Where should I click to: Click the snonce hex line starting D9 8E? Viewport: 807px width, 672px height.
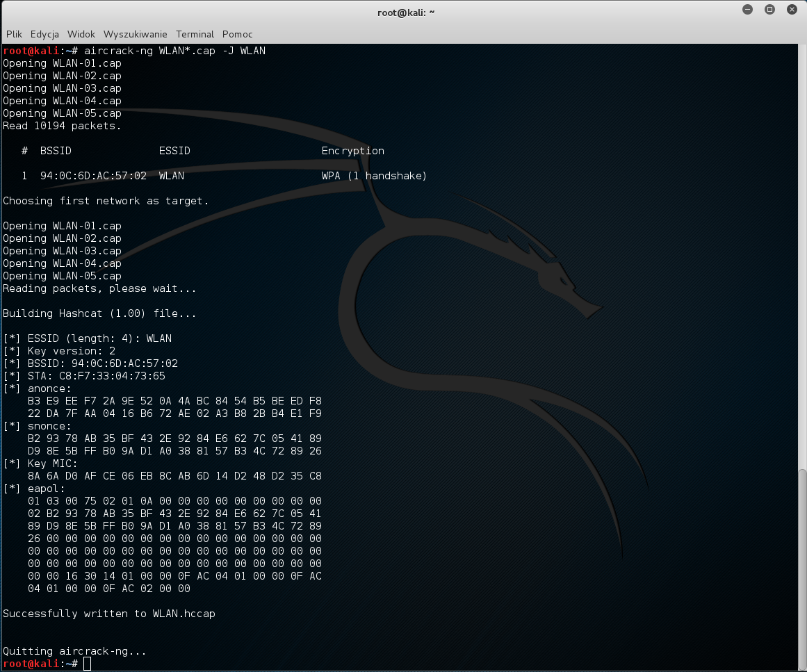click(174, 451)
